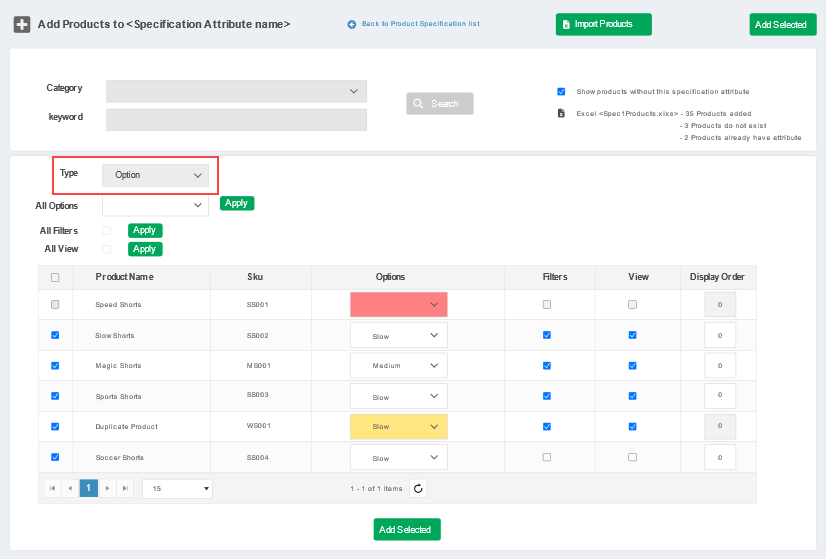This screenshot has height=559, width=826.
Task: Click the plus icon beside Add Products title
Action: coord(21,24)
